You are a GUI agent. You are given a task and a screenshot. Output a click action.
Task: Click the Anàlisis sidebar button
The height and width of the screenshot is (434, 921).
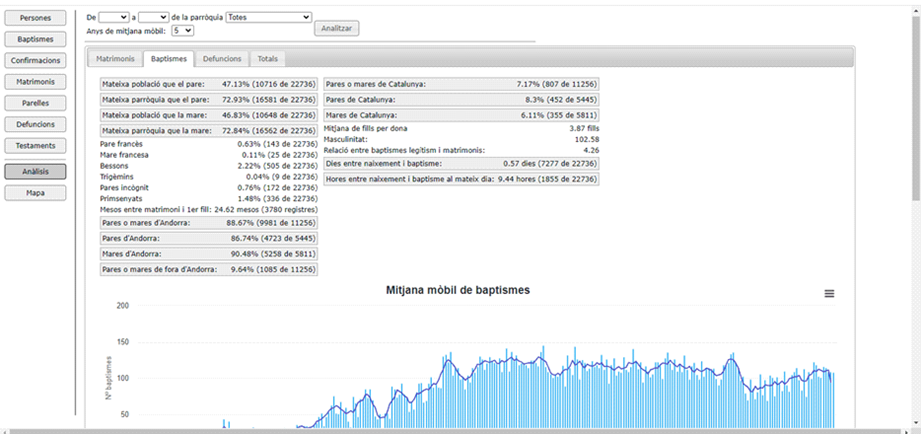[36, 171]
